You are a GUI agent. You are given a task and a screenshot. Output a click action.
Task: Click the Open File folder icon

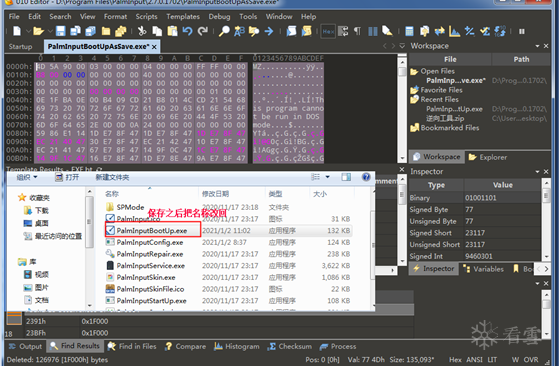[38, 31]
